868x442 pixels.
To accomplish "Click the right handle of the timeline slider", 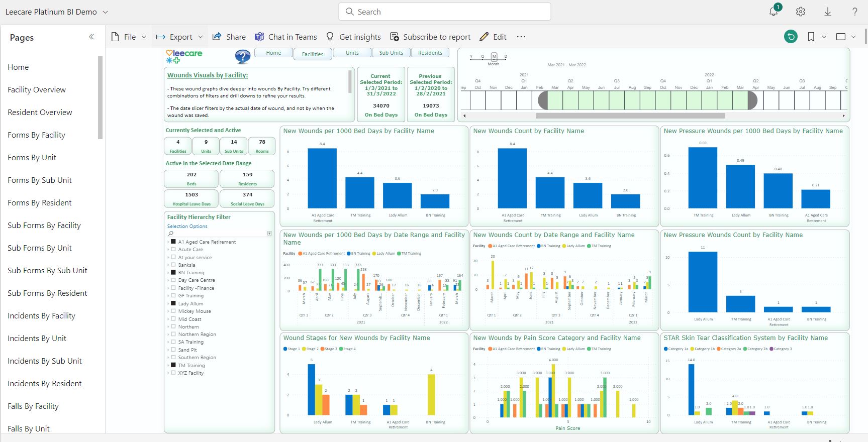I will coord(752,100).
